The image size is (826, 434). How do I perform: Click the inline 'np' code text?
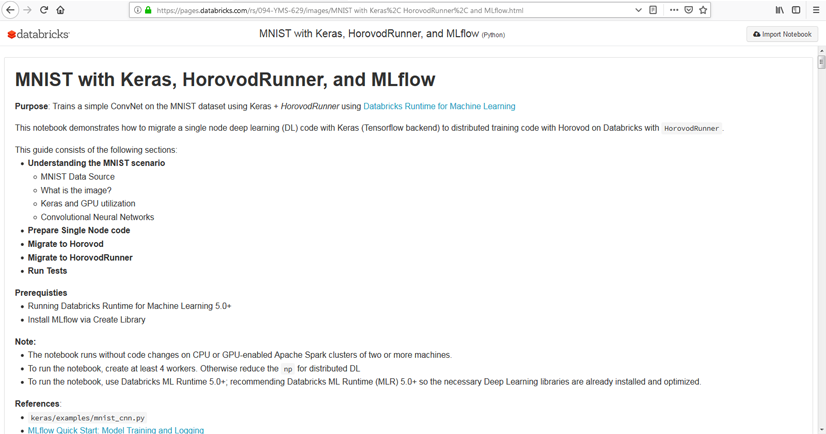288,369
